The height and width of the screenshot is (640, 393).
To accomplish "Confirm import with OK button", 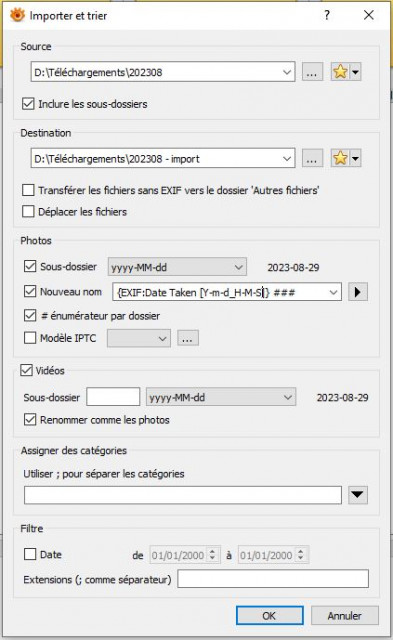I will 269,616.
